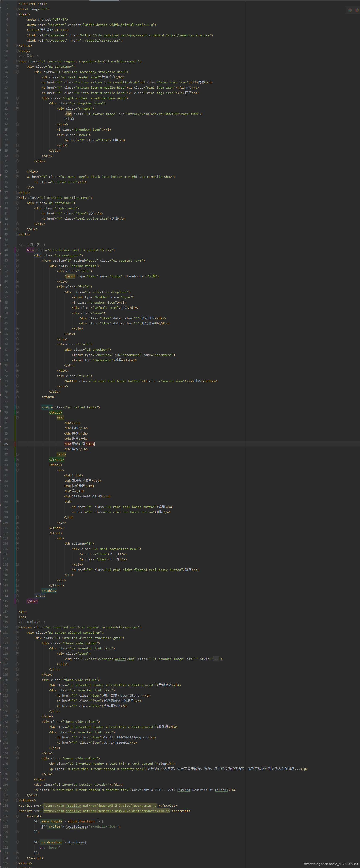360x868 pixels.
Task: Click the placeholder="标题" input line
Action: (x=112, y=276)
